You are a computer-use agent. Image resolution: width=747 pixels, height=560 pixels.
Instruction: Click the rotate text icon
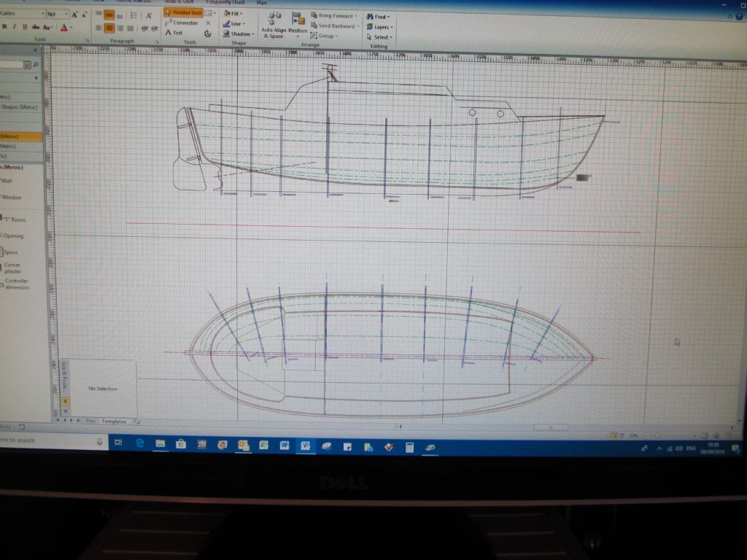[149, 16]
